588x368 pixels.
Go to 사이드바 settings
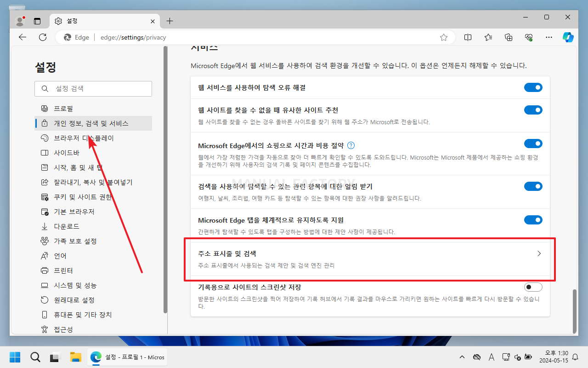[x=93, y=153]
